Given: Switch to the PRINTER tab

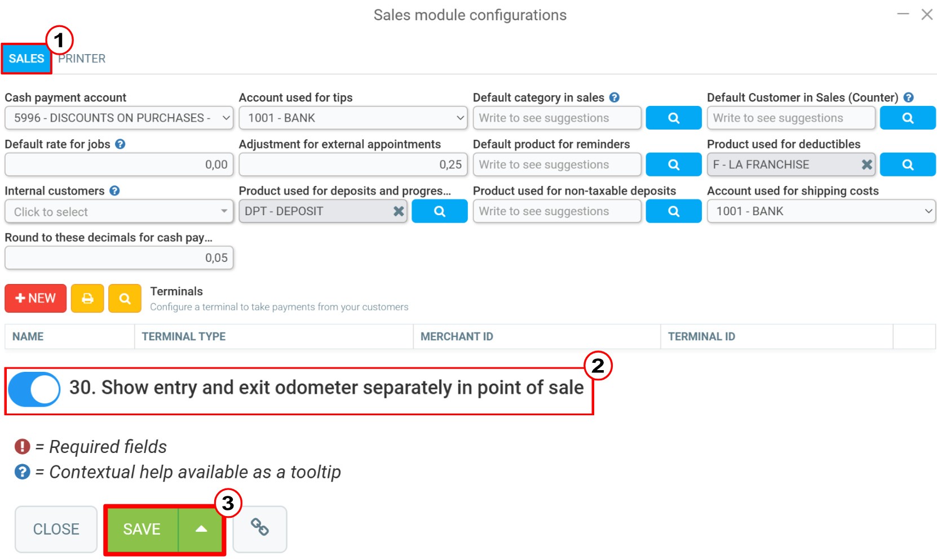Looking at the screenshot, I should [82, 59].
